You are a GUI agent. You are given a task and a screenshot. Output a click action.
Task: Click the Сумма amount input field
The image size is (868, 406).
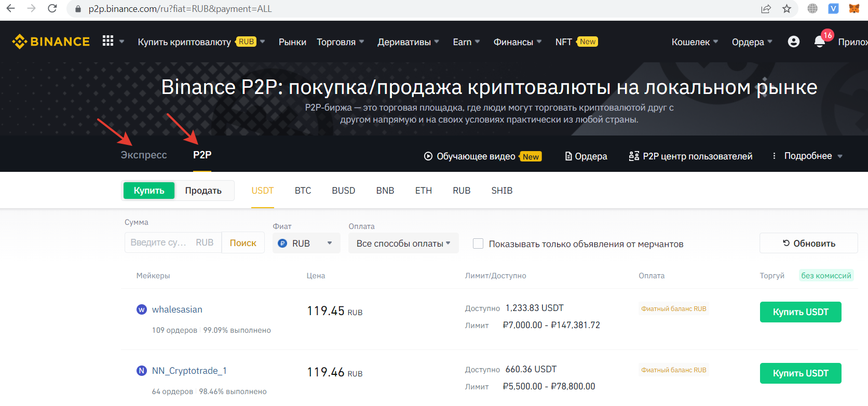173,242
